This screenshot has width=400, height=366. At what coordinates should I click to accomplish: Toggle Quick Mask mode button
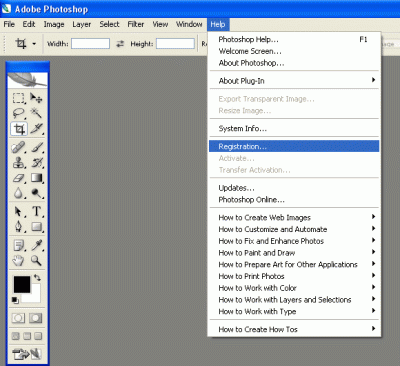click(x=36, y=318)
